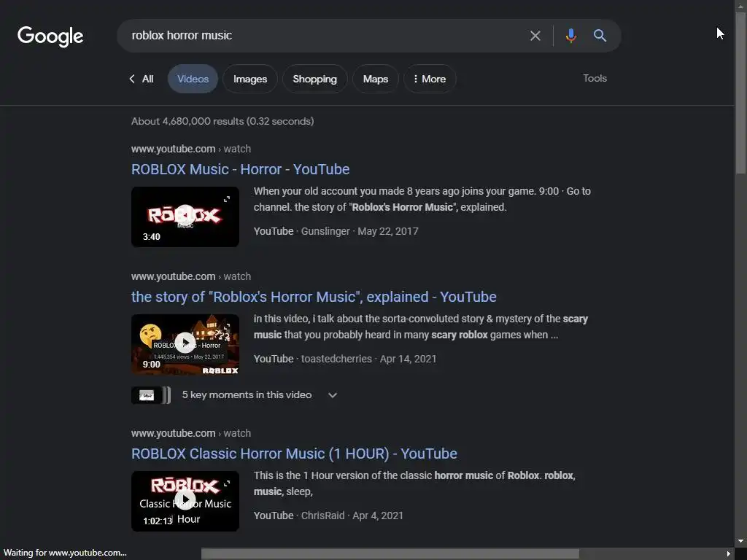Select the Videos tab

tap(193, 79)
